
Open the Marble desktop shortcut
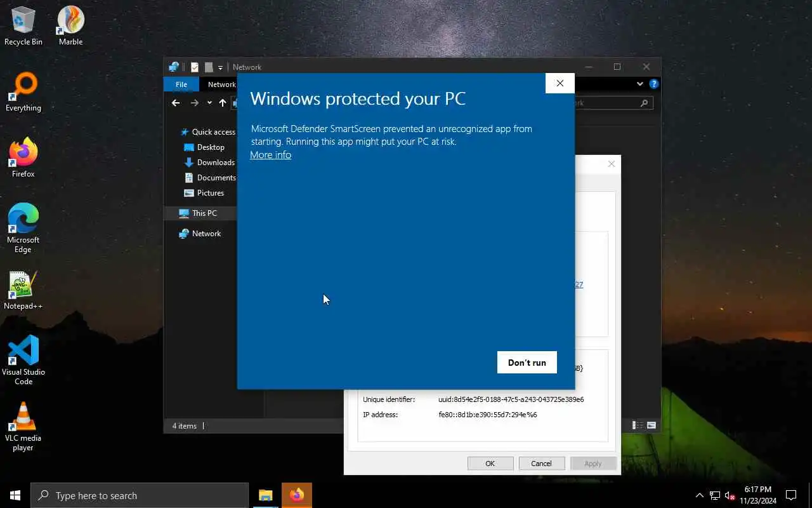[x=71, y=26]
